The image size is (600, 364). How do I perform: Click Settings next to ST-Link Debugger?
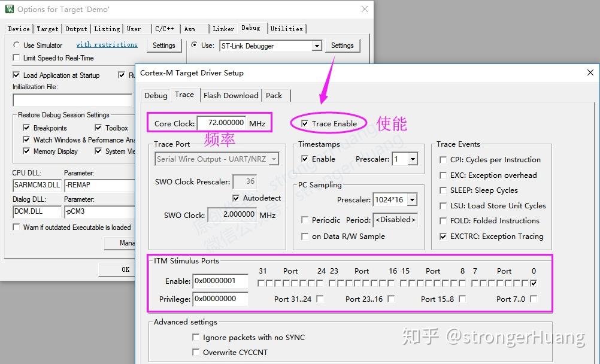(x=342, y=45)
